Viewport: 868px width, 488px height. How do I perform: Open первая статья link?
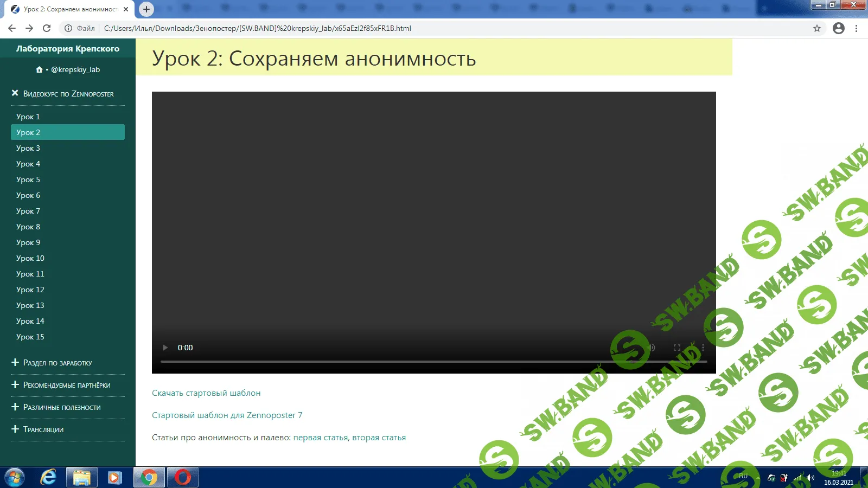point(320,438)
